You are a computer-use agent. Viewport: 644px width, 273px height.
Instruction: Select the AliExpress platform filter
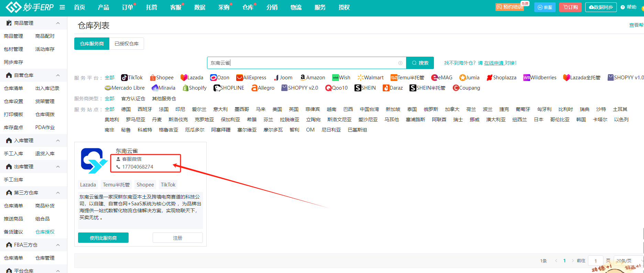click(x=251, y=78)
